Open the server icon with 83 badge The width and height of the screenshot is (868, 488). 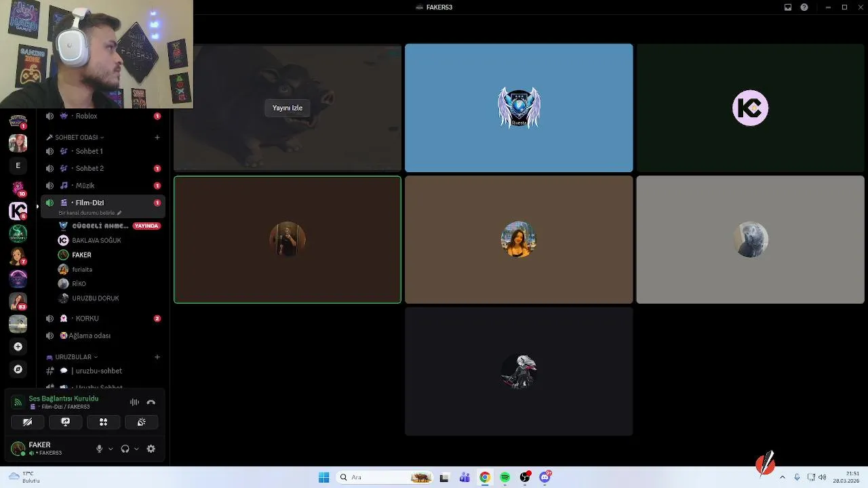click(x=18, y=301)
